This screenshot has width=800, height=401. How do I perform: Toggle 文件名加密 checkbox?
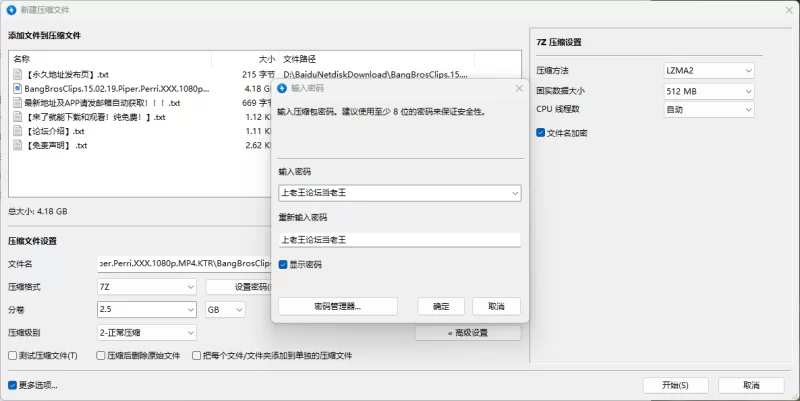click(x=541, y=133)
